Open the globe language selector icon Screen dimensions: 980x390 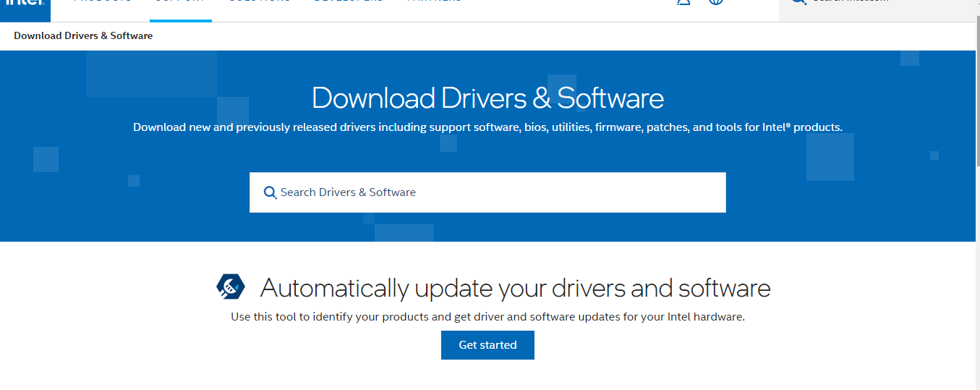716,2
